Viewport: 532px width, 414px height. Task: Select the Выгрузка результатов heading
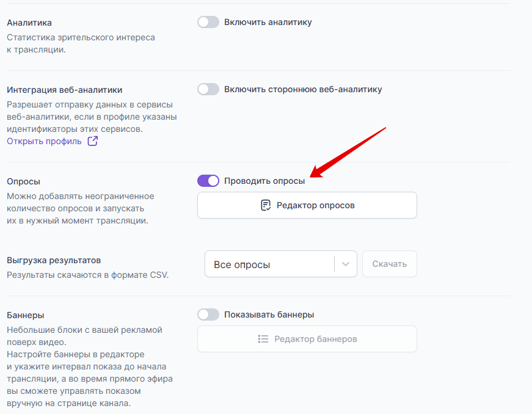click(x=54, y=260)
